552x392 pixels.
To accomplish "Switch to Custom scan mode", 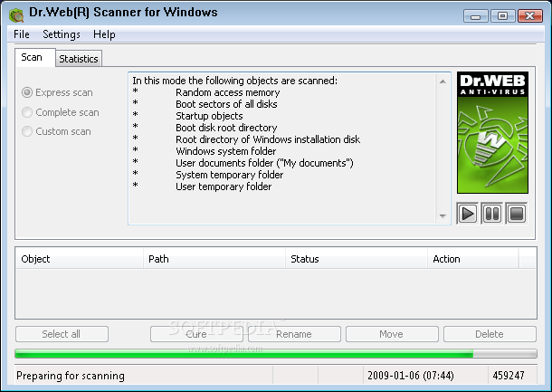I will pos(28,132).
